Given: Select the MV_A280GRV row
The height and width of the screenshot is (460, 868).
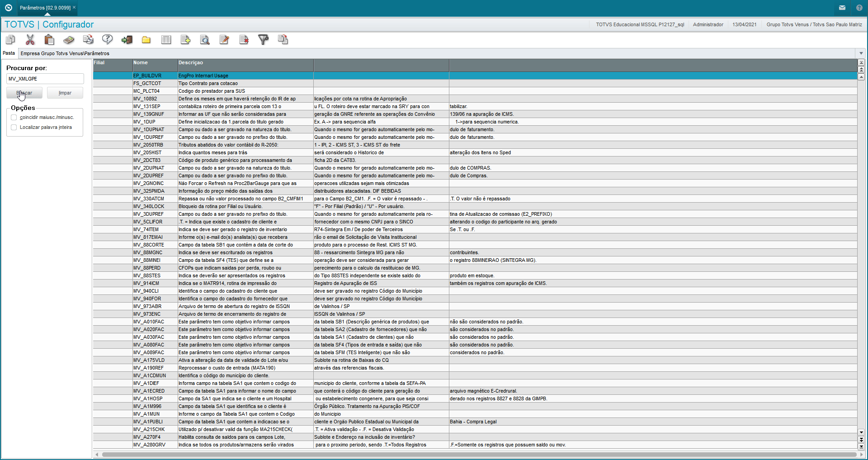Looking at the screenshot, I should click(x=475, y=445).
